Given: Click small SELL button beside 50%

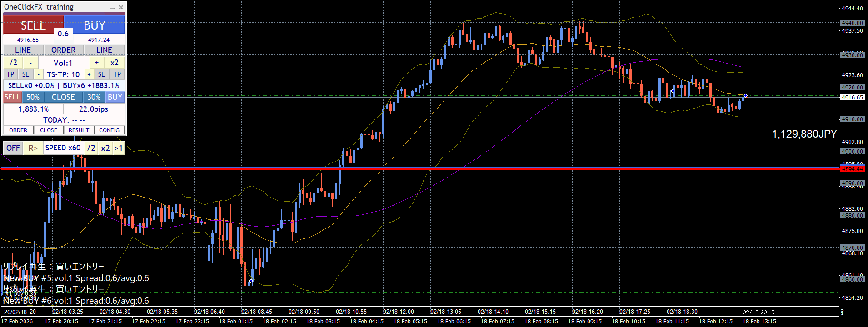Looking at the screenshot, I should (12, 97).
